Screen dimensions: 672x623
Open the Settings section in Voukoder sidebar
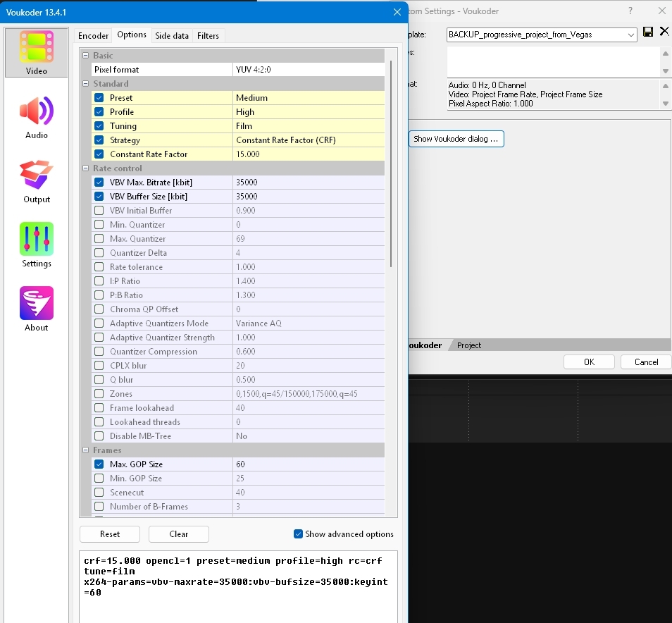[37, 245]
